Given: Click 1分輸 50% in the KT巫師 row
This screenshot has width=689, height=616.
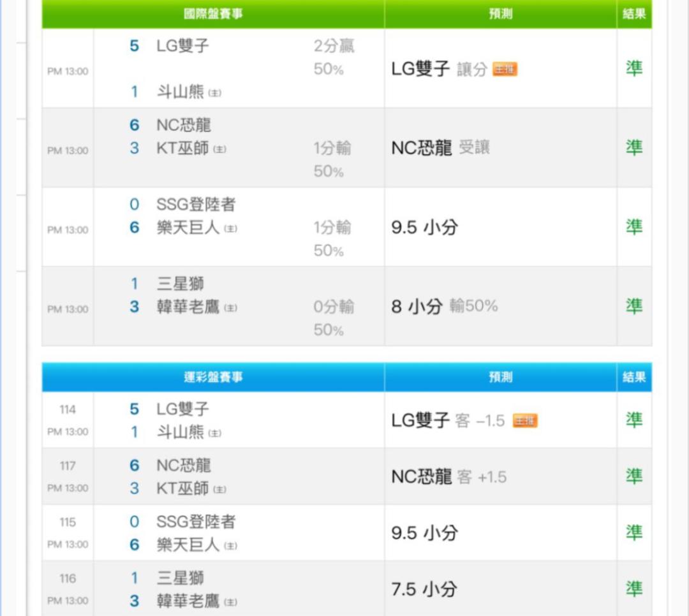Looking at the screenshot, I should pyautogui.click(x=332, y=160).
